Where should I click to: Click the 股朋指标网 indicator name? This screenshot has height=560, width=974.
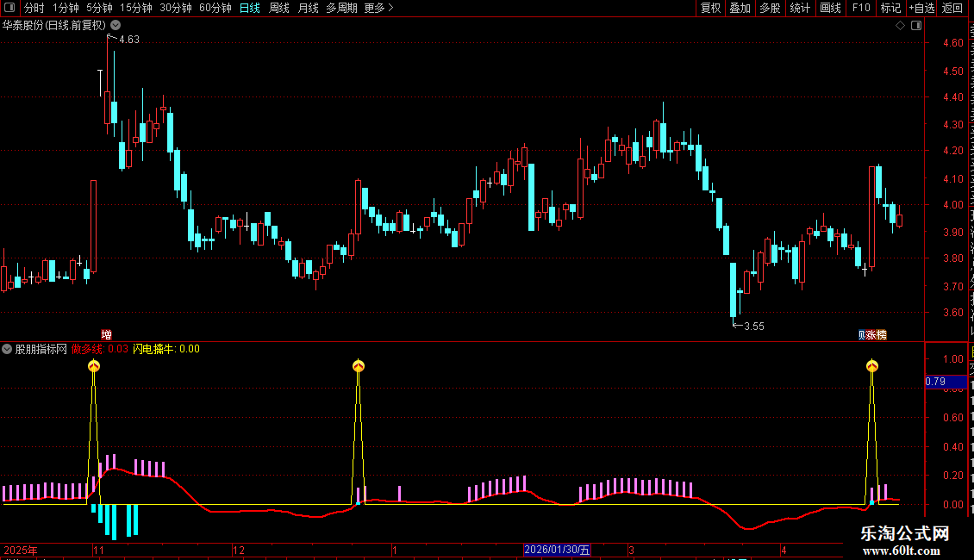click(x=41, y=349)
